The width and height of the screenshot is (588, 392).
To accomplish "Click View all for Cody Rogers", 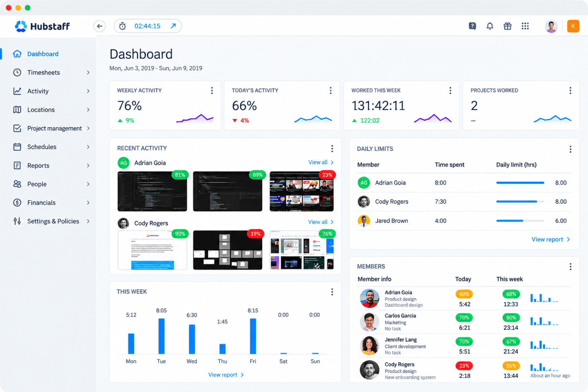I will 321,222.
